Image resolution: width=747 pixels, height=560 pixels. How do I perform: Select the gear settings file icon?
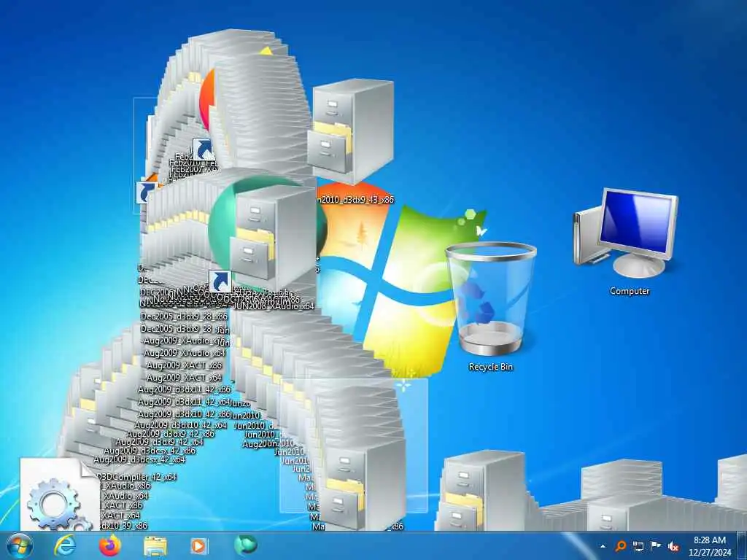point(60,495)
